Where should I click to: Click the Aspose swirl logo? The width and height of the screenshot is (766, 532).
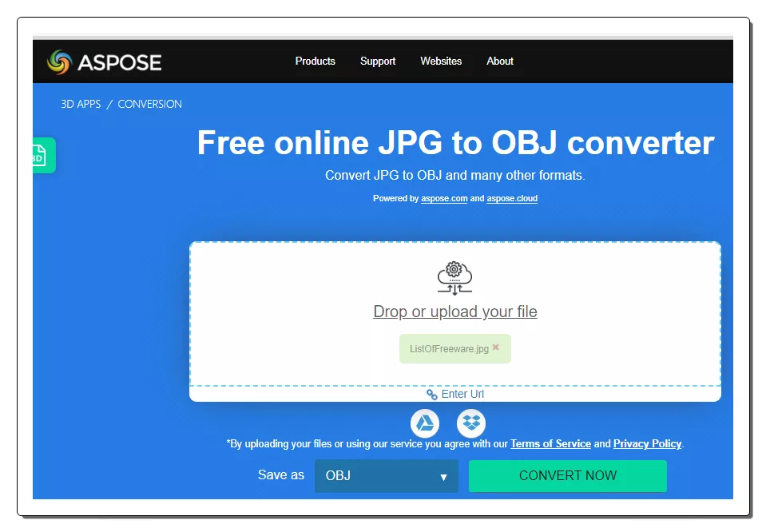click(x=59, y=62)
